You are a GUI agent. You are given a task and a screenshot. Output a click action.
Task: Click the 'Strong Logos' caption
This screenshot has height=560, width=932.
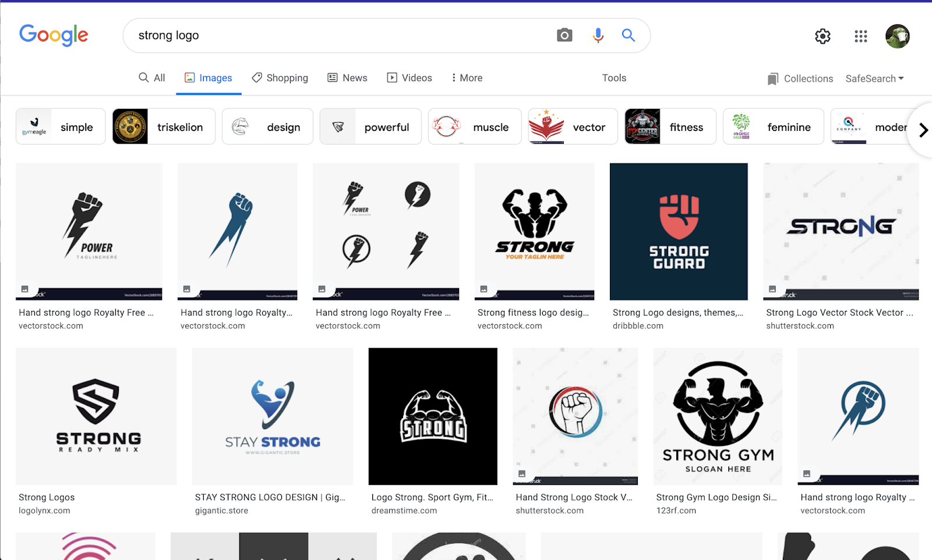(47, 497)
